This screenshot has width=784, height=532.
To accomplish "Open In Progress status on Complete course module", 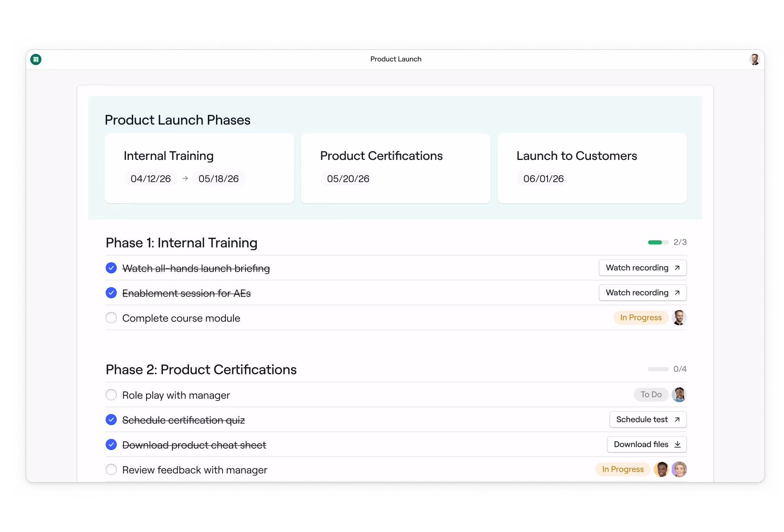I will 641,317.
